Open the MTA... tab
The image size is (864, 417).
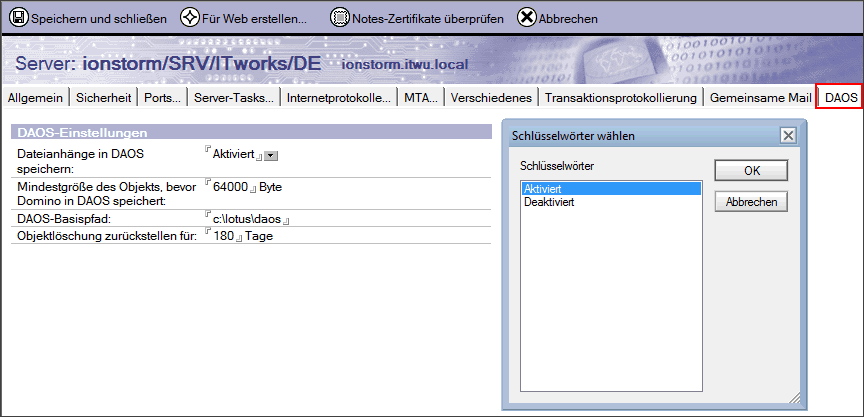(419, 98)
